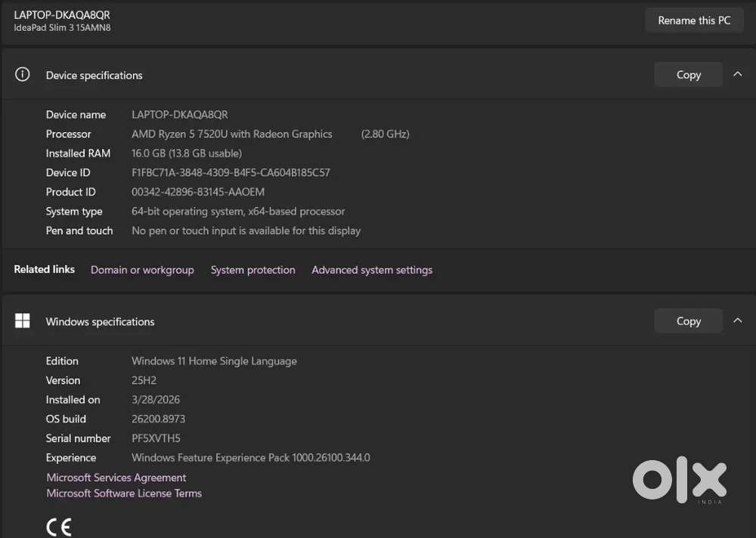Click the Related links label

[45, 269]
